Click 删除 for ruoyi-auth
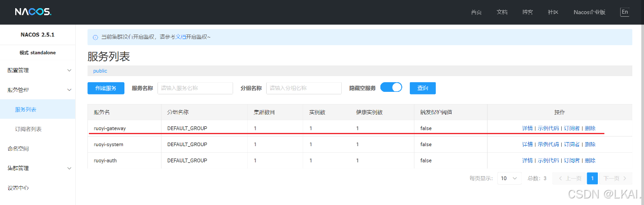Screen dimensions: 644x205 [x=590, y=160]
